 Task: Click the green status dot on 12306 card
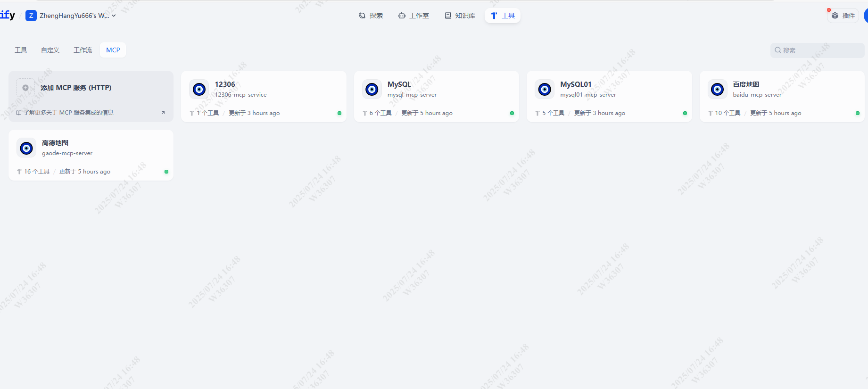coord(339,113)
